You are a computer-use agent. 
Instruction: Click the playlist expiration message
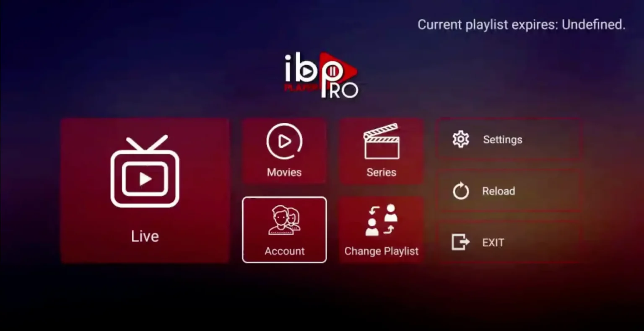521,24
